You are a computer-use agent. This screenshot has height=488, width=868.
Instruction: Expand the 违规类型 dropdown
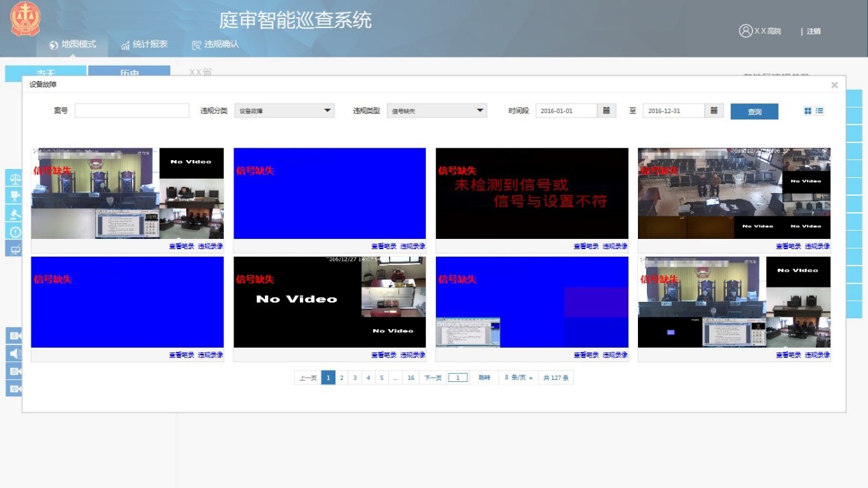[437, 111]
